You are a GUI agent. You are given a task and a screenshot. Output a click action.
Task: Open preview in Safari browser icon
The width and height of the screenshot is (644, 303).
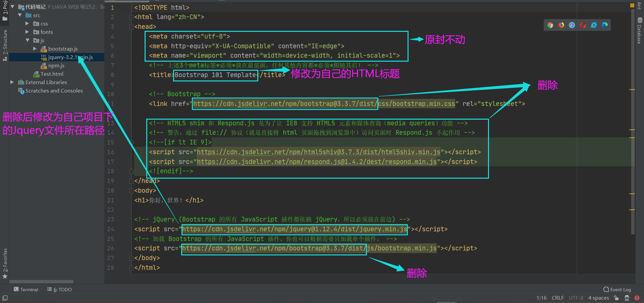(572, 25)
